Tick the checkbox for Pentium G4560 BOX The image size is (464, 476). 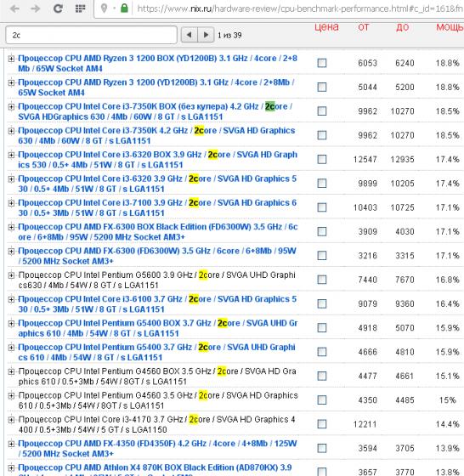[322, 376]
